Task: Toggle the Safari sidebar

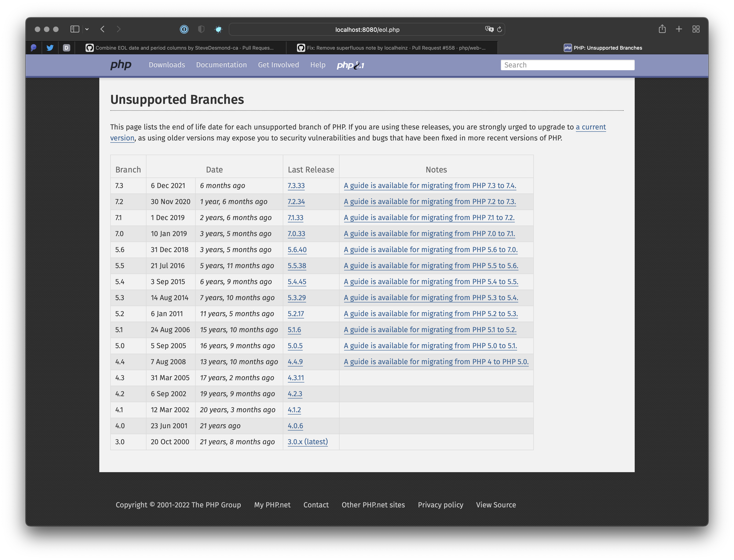Action: [x=75, y=29]
